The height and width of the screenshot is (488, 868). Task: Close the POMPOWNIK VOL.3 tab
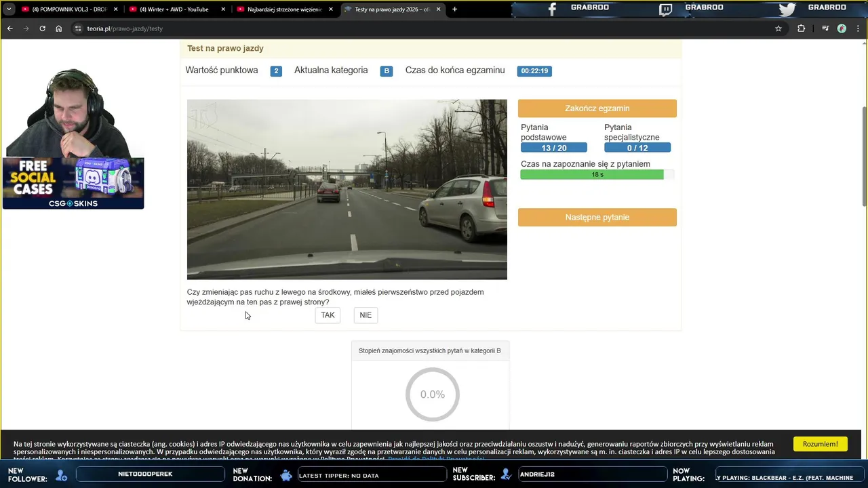(x=115, y=9)
